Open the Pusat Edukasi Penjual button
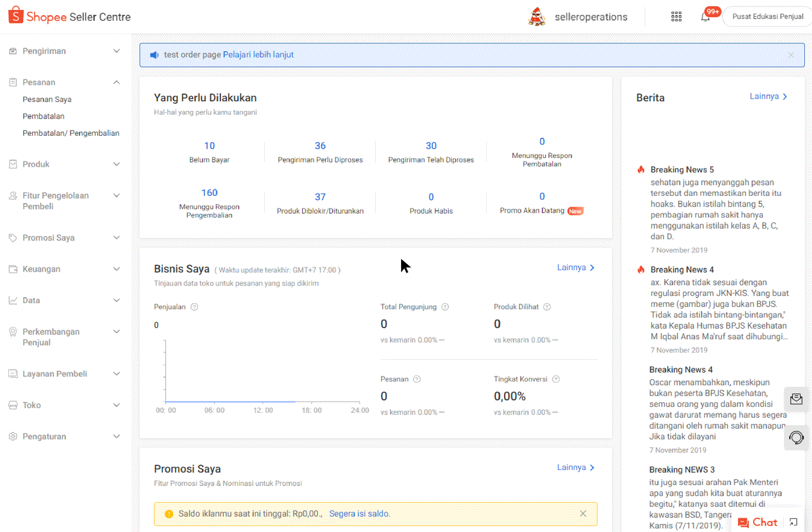This screenshot has height=532, width=812. (767, 17)
